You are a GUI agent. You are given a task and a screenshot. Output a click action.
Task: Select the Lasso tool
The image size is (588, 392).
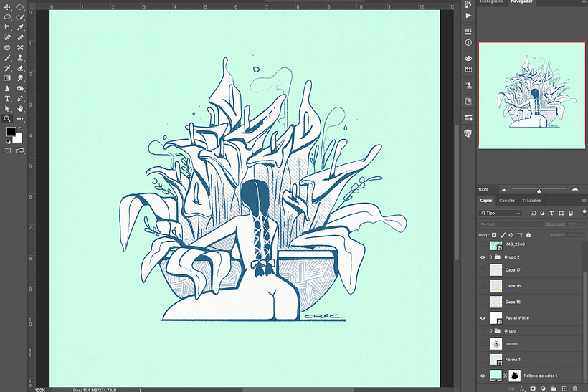click(7, 17)
